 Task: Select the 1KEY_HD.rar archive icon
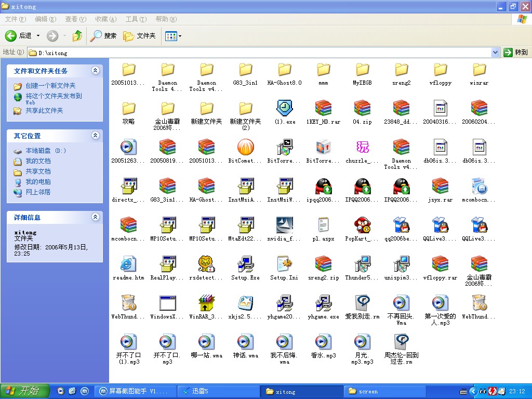point(323,109)
